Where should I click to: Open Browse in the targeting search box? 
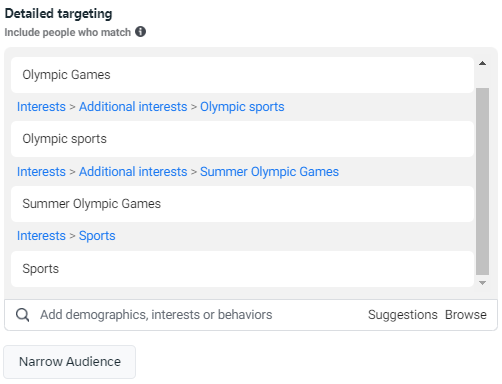point(466,315)
